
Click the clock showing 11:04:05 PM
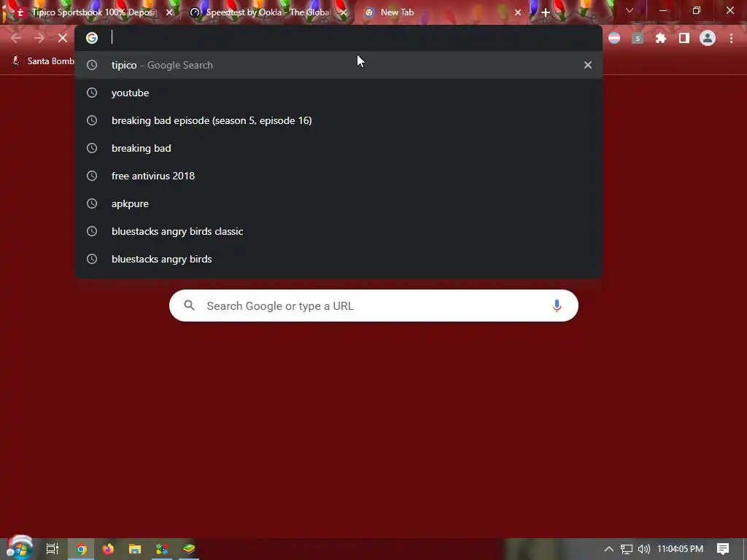point(681,549)
